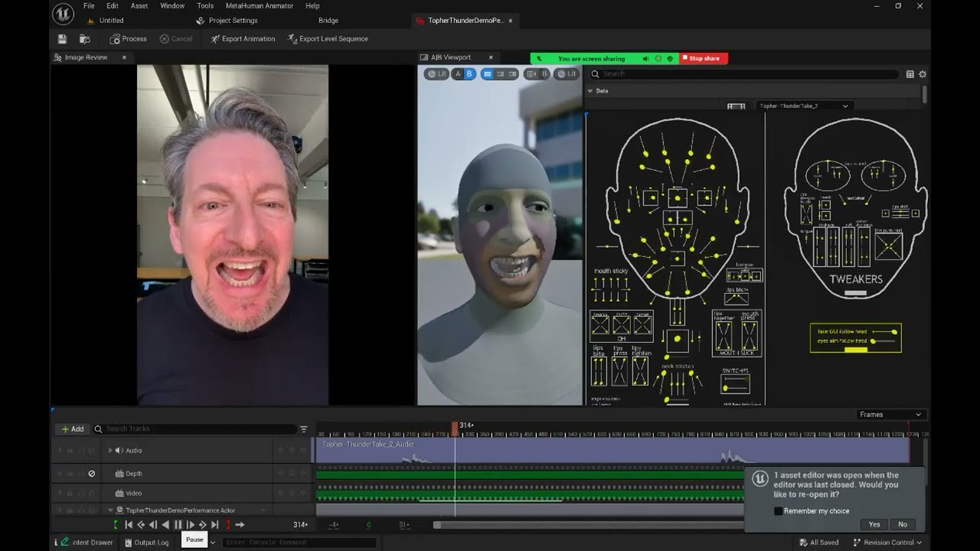This screenshot has width=980, height=551.
Task: Click No in re-open editor prompt
Action: (x=903, y=524)
